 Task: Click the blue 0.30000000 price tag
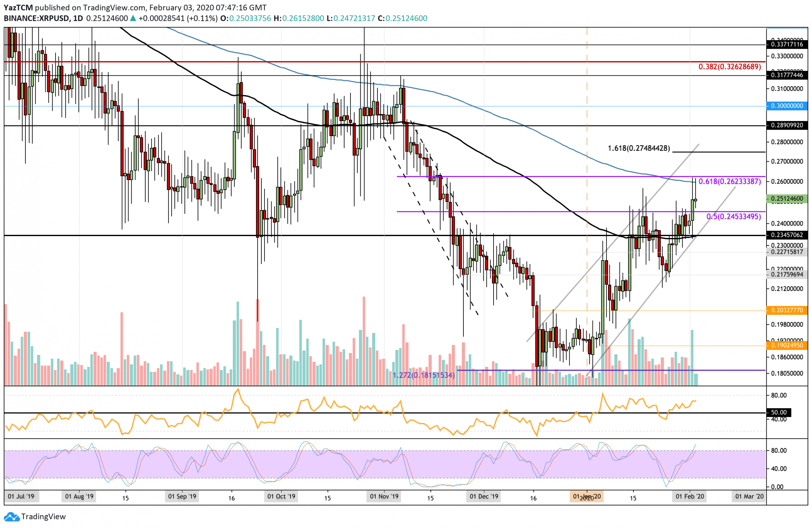click(787, 106)
